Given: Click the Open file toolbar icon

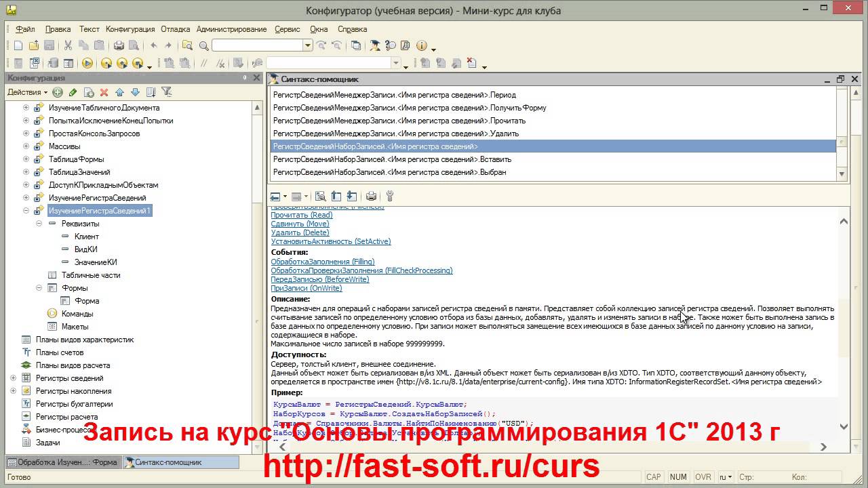Looking at the screenshot, I should [33, 45].
